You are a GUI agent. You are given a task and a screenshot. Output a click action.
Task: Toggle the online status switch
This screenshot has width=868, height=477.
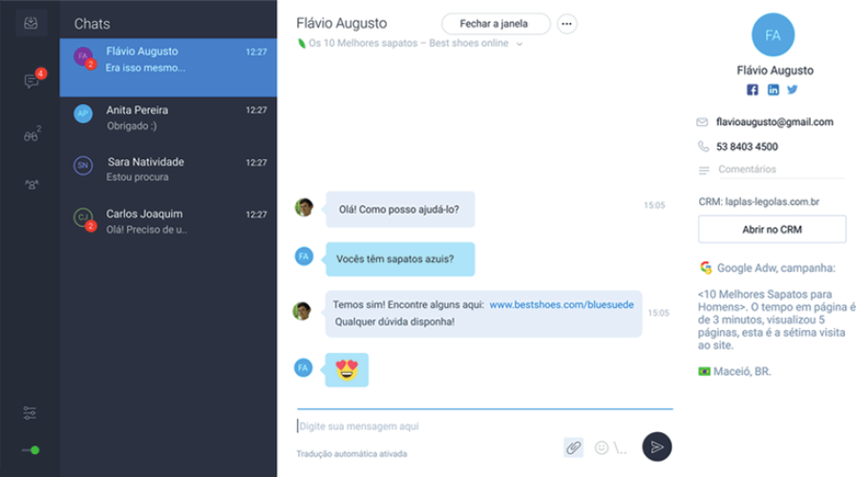31,450
